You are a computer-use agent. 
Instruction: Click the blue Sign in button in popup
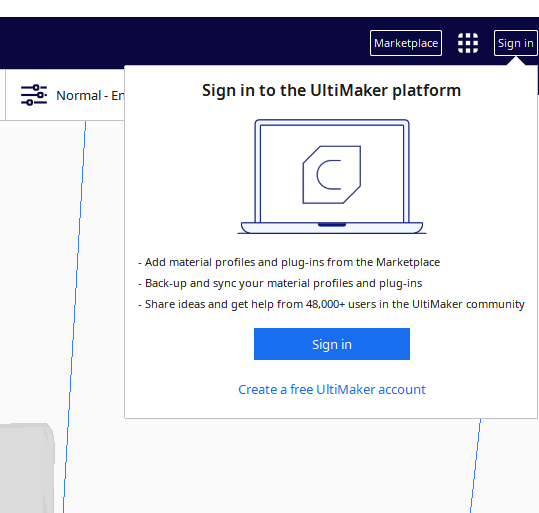[x=332, y=344]
